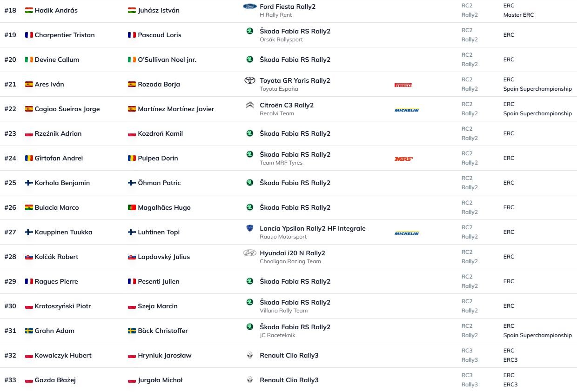
Task: Open co-driver Magalhães Hugo's profile
Action: pos(164,207)
